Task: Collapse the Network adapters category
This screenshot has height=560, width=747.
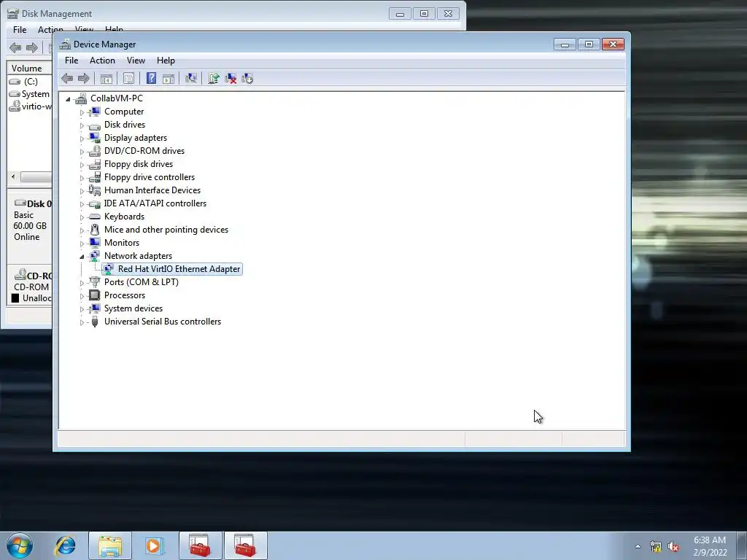Action: pyautogui.click(x=82, y=257)
